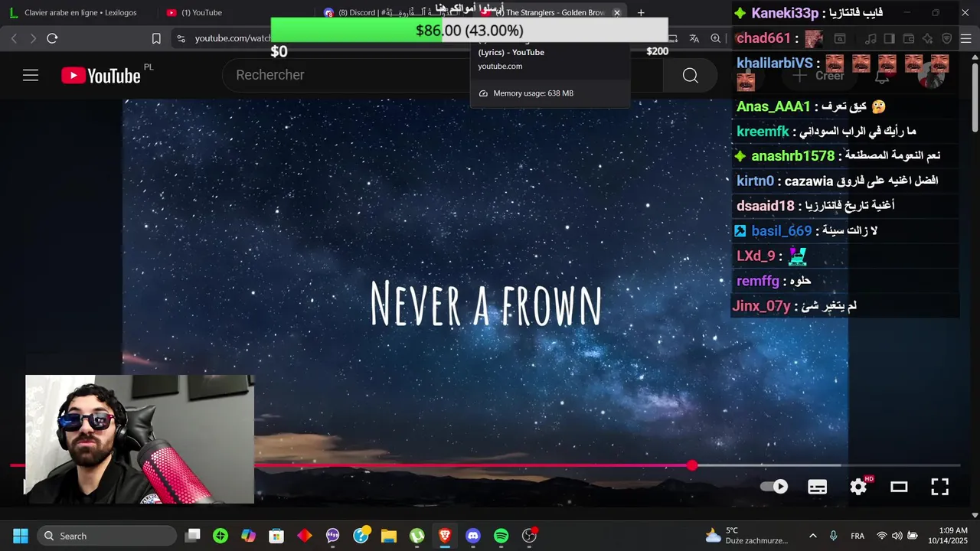Open the page translate icon
The width and height of the screenshot is (980, 551).
coord(694,38)
